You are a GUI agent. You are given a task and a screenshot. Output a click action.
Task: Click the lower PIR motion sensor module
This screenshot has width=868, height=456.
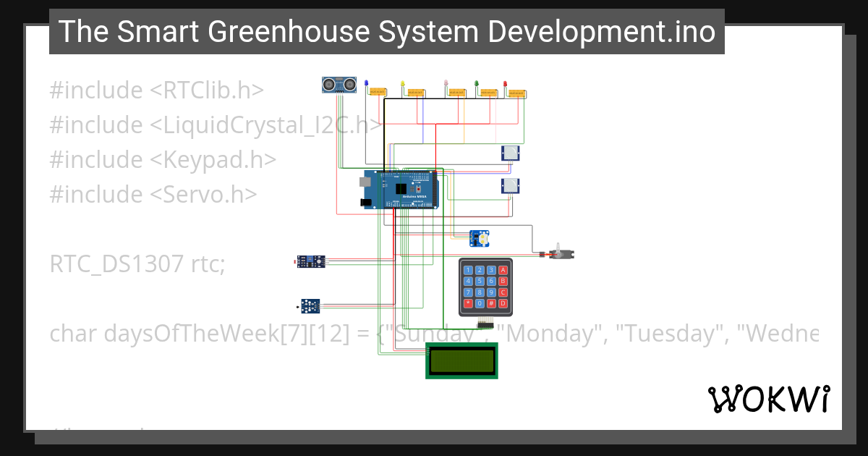[x=510, y=185]
